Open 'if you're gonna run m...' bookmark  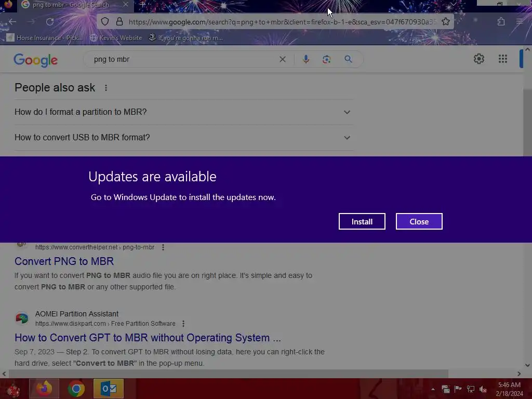click(185, 37)
